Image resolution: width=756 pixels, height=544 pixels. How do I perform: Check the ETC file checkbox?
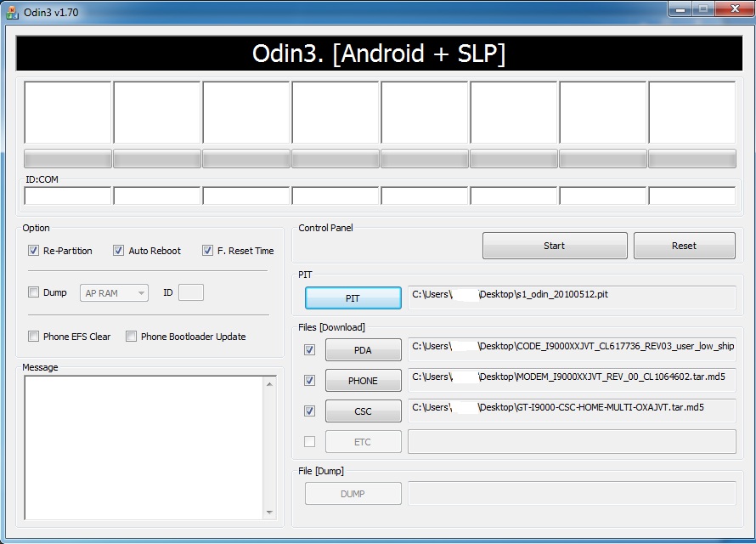[309, 441]
